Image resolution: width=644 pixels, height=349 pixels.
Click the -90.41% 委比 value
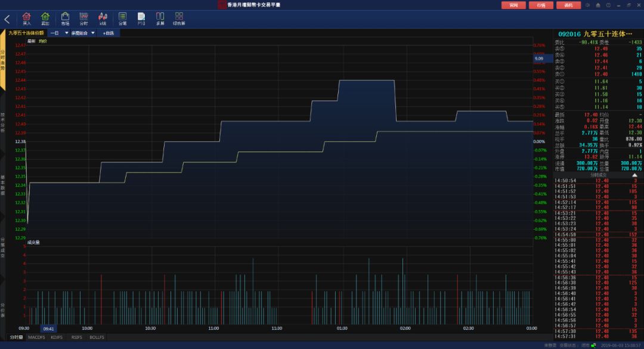tap(588, 42)
